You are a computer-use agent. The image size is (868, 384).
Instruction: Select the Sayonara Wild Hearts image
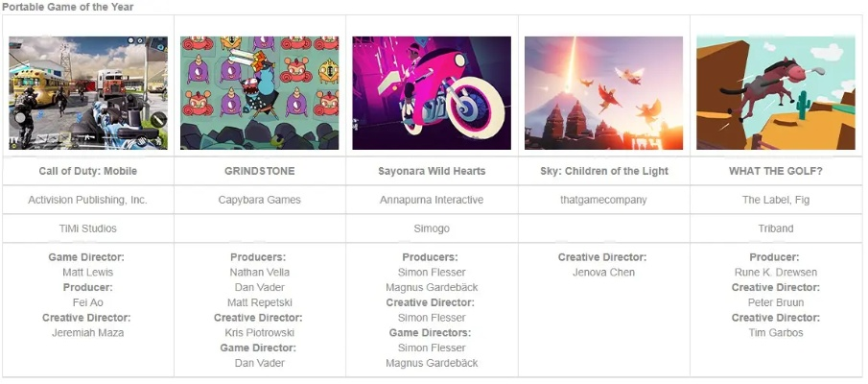(432, 93)
